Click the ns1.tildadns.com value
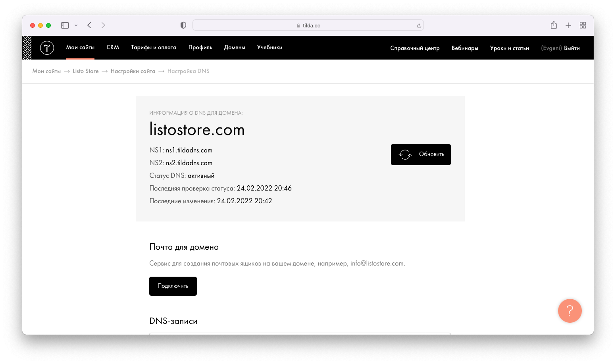 pyautogui.click(x=189, y=150)
